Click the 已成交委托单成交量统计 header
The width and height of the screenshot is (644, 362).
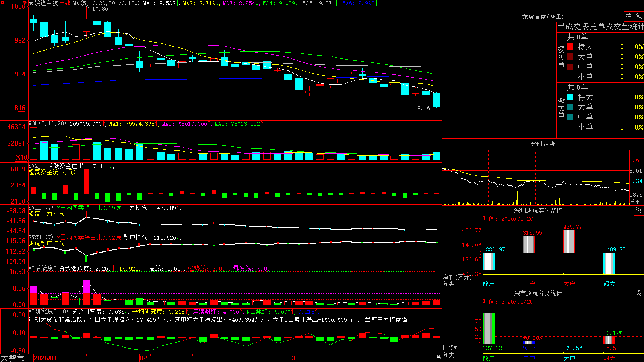[x=601, y=27]
